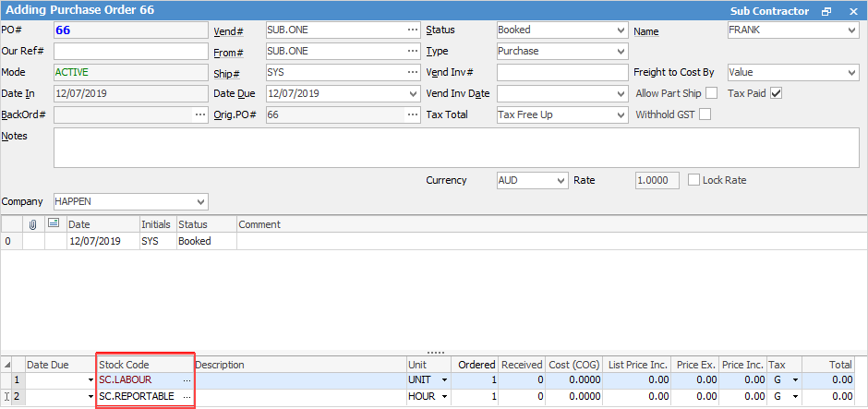This screenshot has width=868, height=409.
Task: Enable the Allow Part Ship checkbox
Action: pos(711,93)
